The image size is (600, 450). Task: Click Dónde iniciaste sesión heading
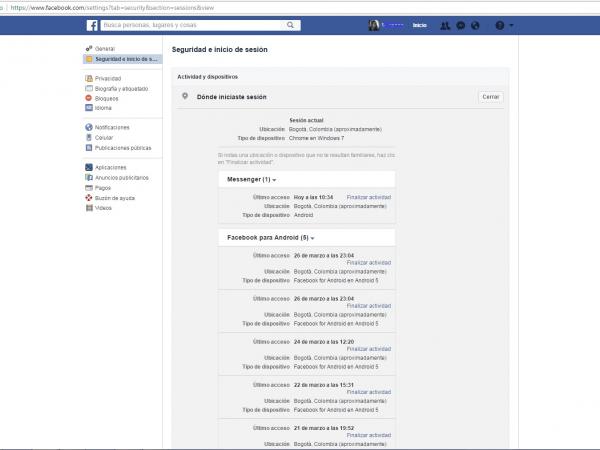(232, 97)
